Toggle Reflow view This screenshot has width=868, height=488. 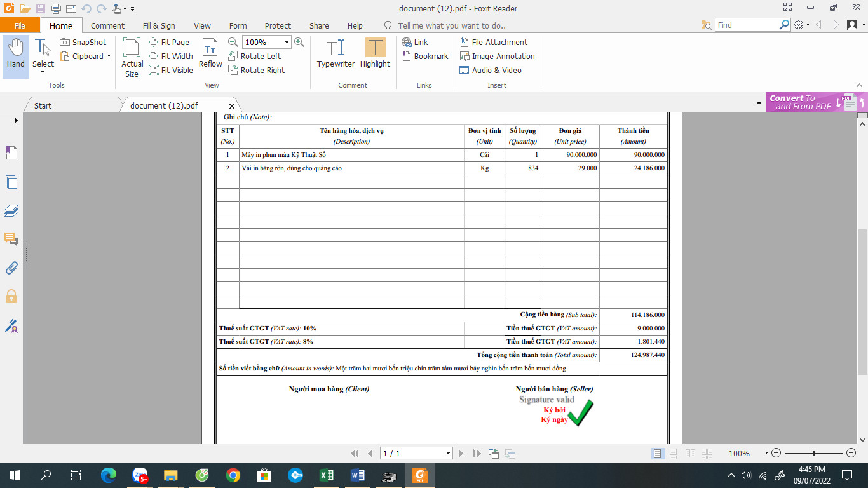(210, 54)
